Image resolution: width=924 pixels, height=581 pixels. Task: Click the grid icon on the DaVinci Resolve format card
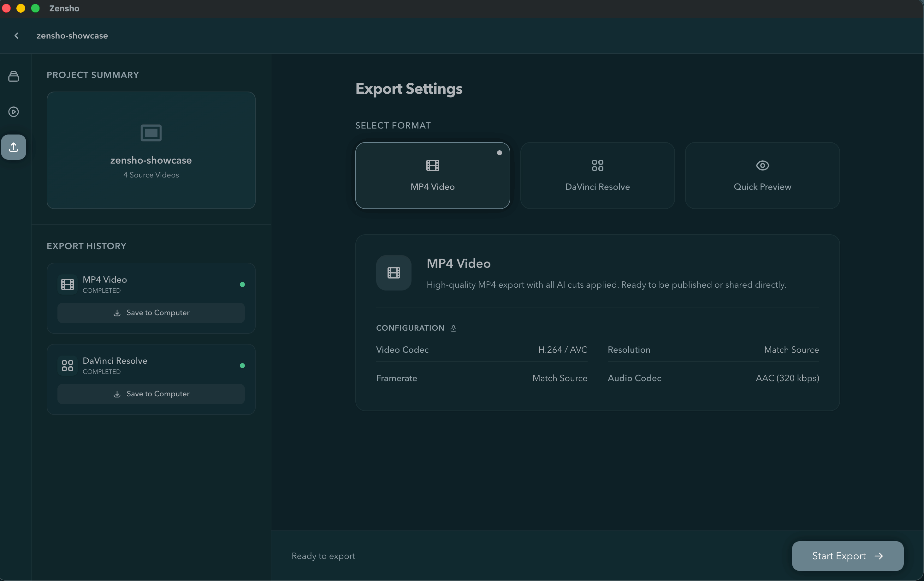(x=597, y=165)
